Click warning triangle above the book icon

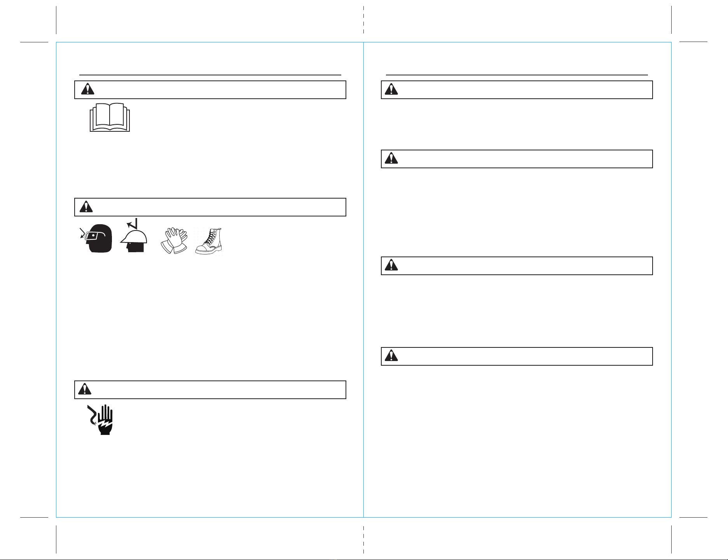87,89
